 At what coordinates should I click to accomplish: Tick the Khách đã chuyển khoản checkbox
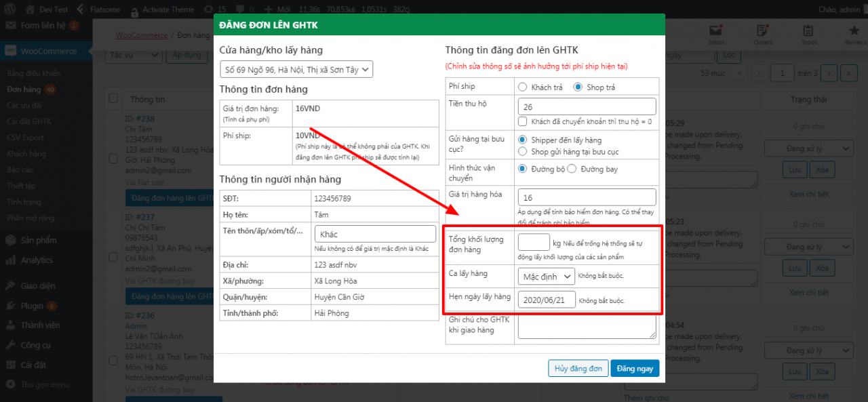pyautogui.click(x=523, y=122)
